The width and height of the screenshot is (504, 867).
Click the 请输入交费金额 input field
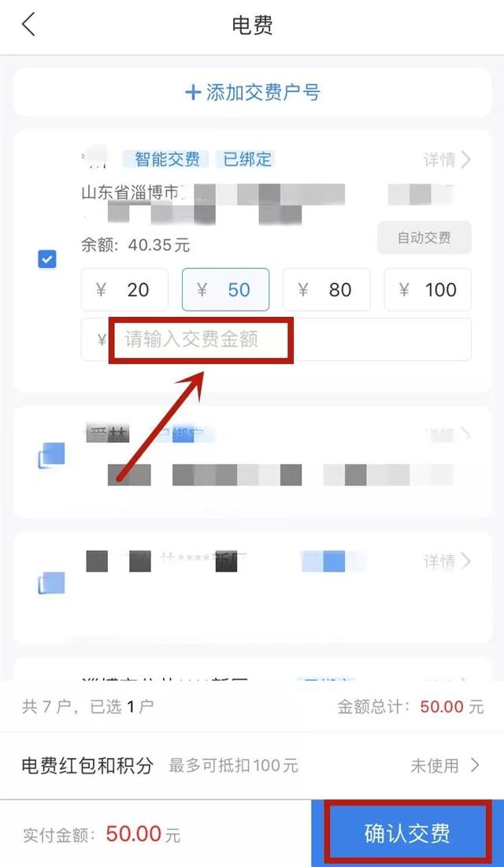click(x=276, y=340)
